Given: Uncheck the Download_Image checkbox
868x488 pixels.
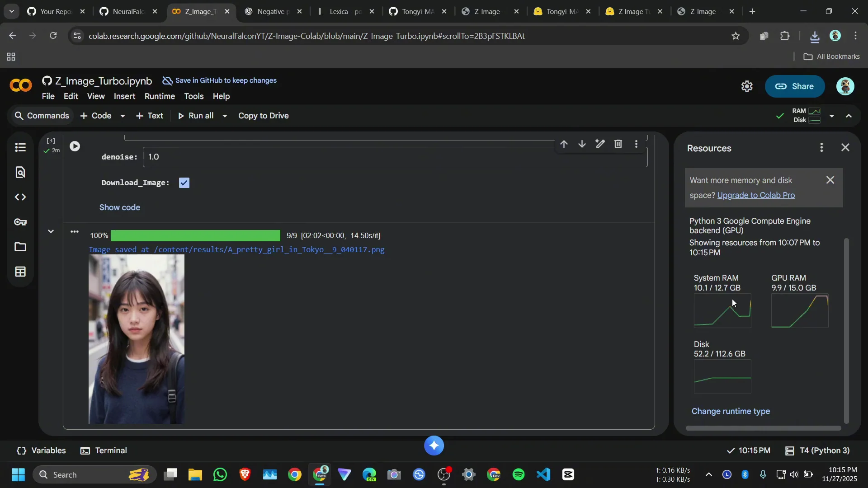Looking at the screenshot, I should 184,183.
